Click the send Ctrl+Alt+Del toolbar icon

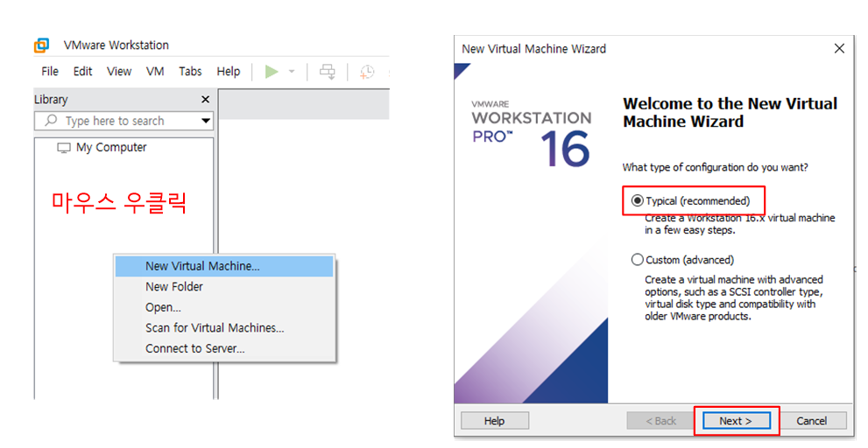point(328,72)
